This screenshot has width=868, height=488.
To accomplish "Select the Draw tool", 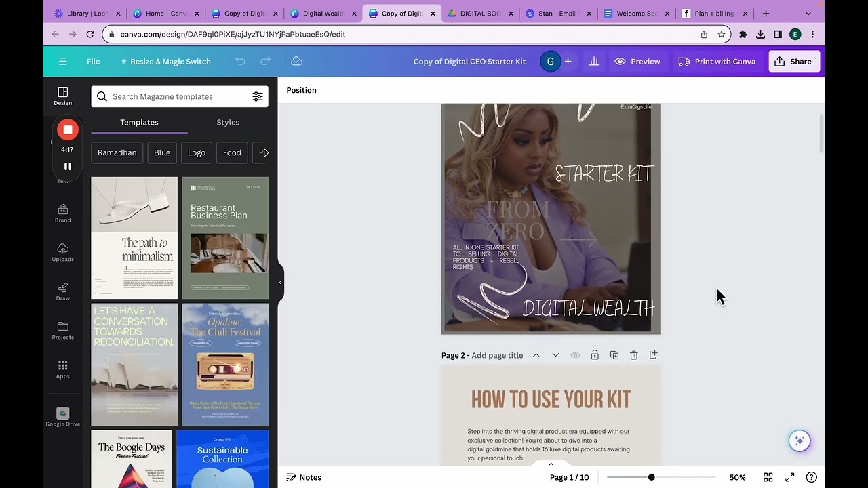I will pyautogui.click(x=62, y=291).
